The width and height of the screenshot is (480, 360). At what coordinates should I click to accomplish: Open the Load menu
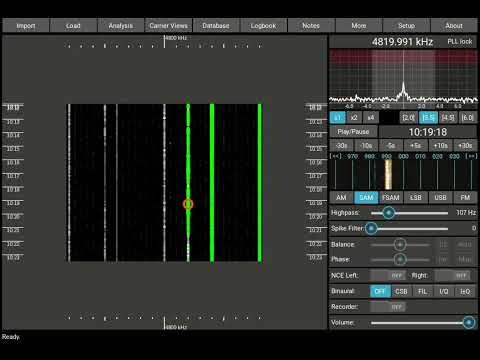[x=73, y=26]
